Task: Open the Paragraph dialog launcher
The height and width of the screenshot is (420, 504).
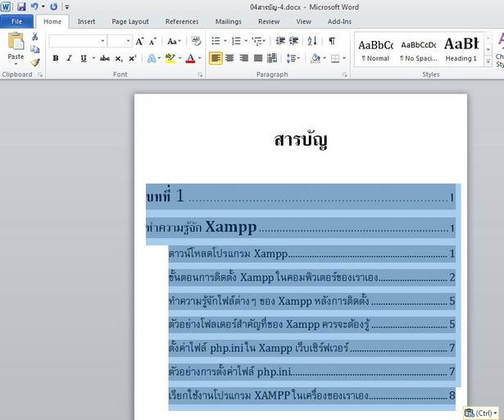Action: 345,75
